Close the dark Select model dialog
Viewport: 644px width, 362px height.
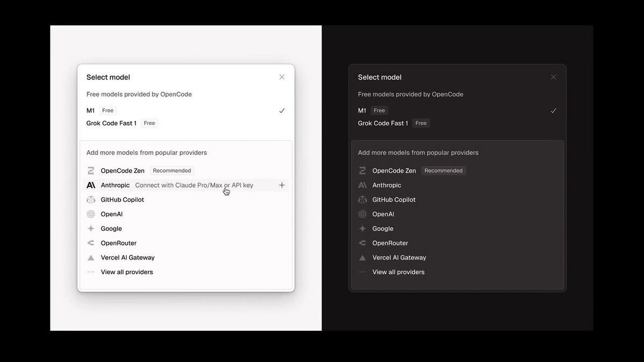(x=553, y=77)
